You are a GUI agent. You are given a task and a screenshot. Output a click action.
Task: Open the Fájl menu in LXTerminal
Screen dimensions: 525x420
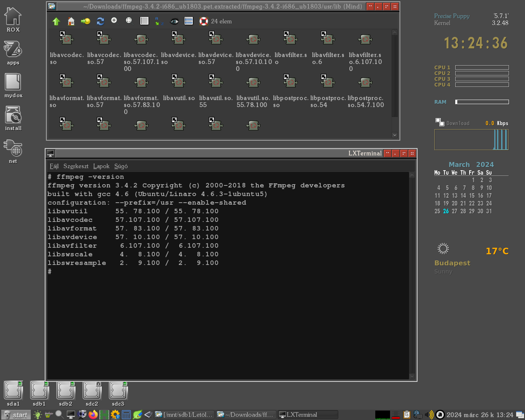coord(54,166)
